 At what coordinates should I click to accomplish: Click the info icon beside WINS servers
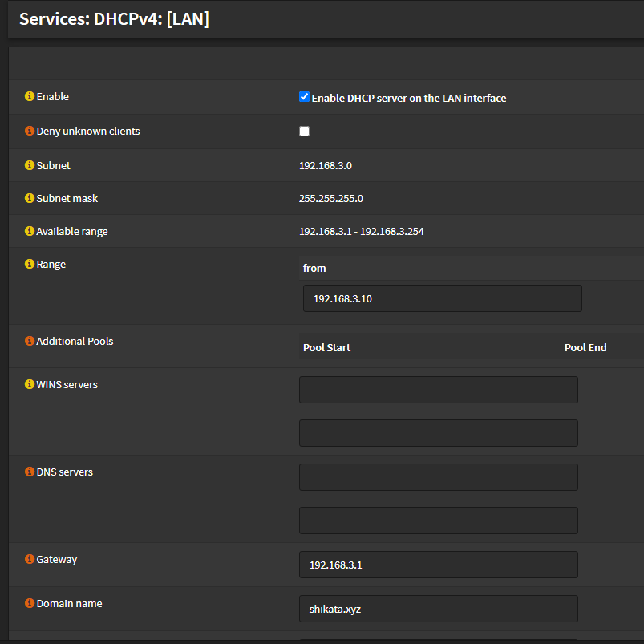[x=29, y=384]
